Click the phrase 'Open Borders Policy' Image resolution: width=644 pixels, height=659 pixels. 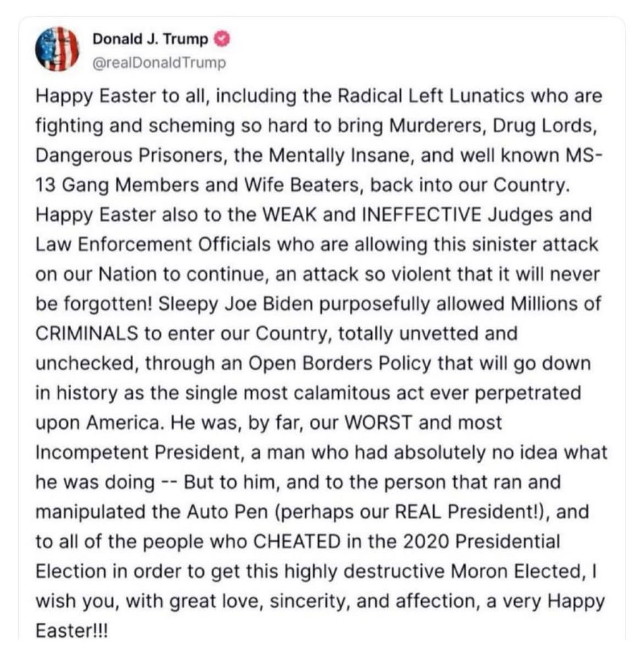pos(339,364)
